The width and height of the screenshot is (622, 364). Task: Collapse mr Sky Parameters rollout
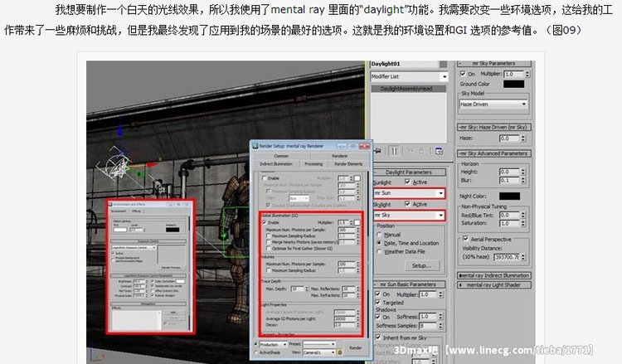click(x=494, y=63)
